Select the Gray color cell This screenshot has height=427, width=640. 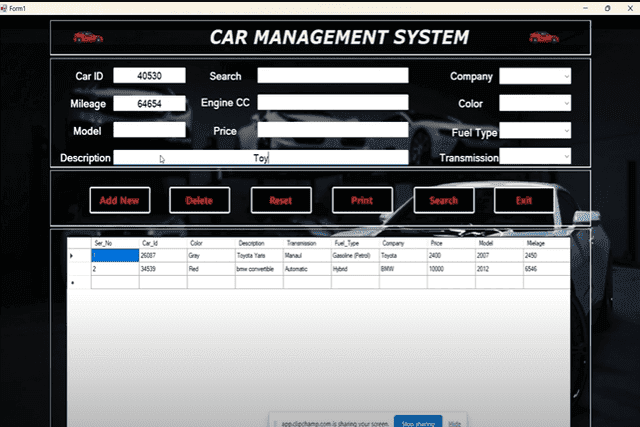coord(211,256)
